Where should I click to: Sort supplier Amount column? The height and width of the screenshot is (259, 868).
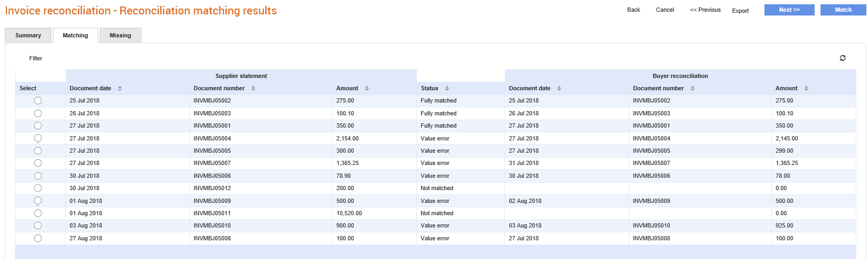[367, 89]
